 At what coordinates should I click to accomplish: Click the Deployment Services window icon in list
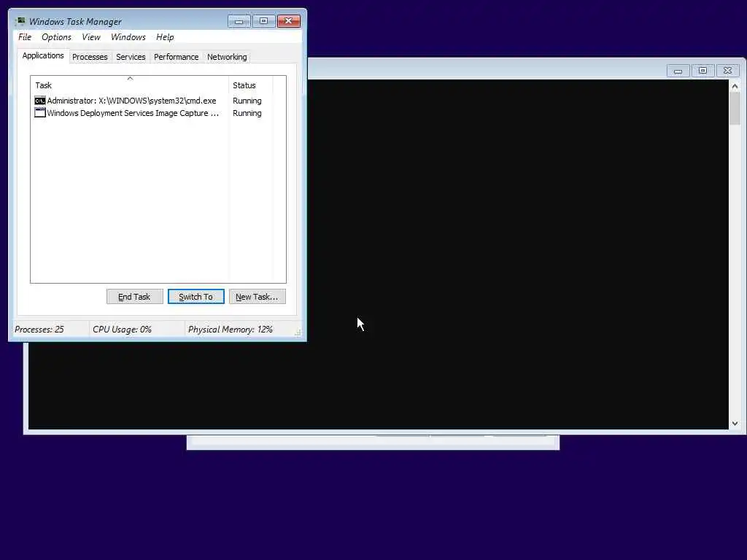tap(40, 113)
